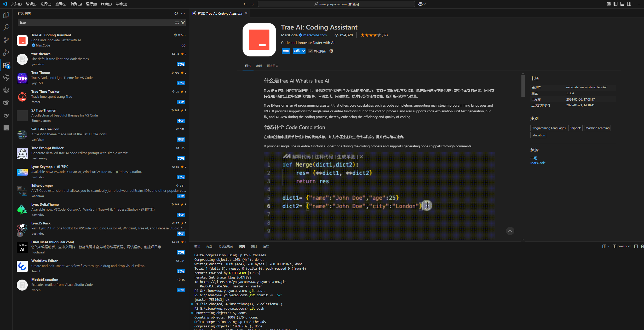This screenshot has height=330, width=644.
Task: Open the 终端 menu in menu bar
Action: pos(106,4)
